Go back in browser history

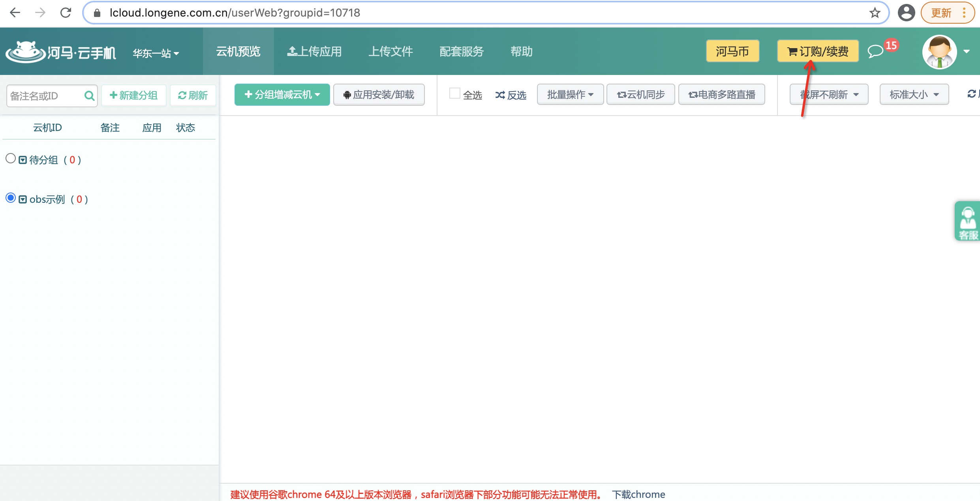tap(15, 13)
